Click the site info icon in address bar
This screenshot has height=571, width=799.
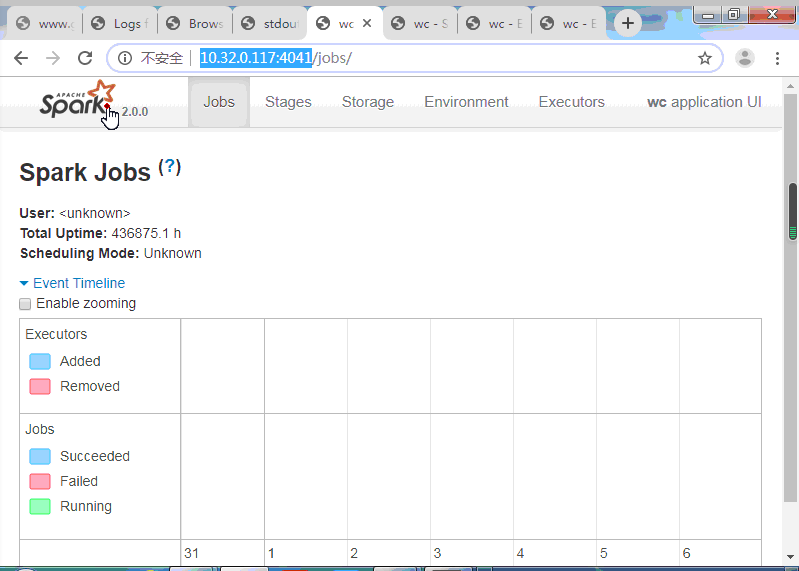[x=125, y=59]
